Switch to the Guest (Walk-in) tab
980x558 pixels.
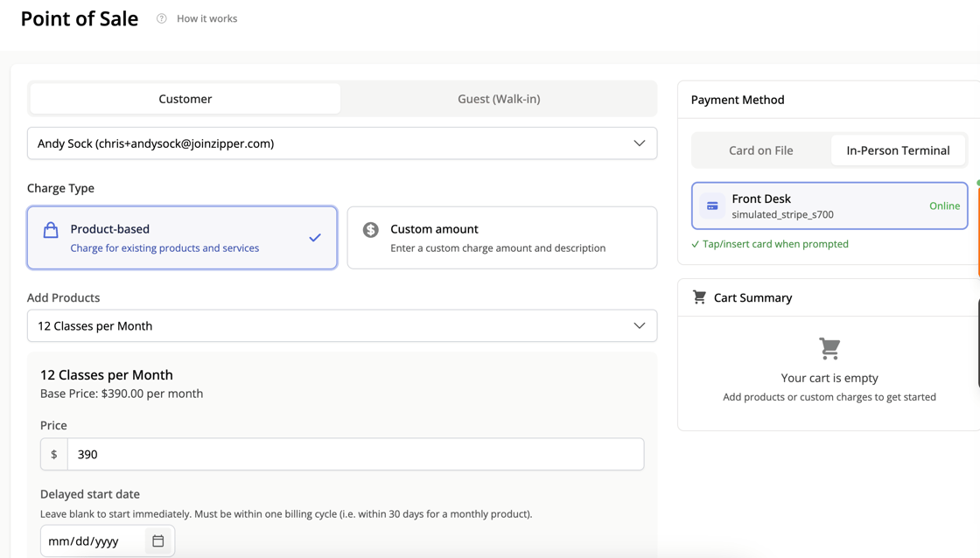pyautogui.click(x=499, y=99)
